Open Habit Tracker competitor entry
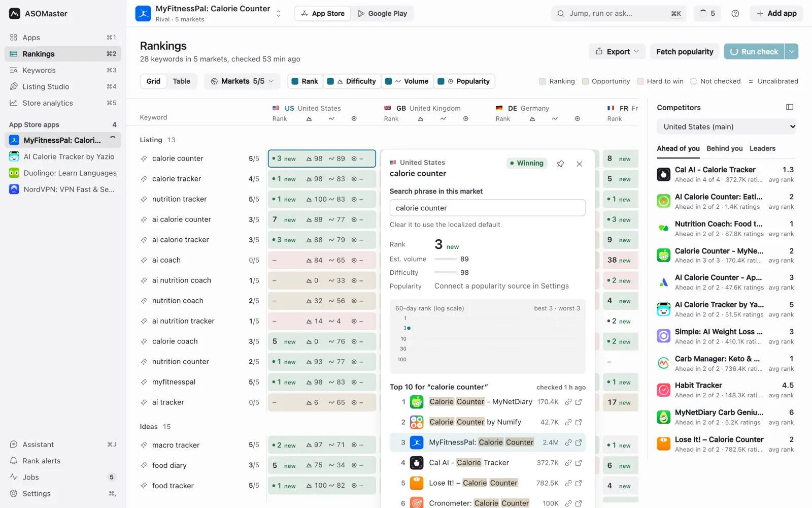The width and height of the screenshot is (812, 508). tap(725, 390)
